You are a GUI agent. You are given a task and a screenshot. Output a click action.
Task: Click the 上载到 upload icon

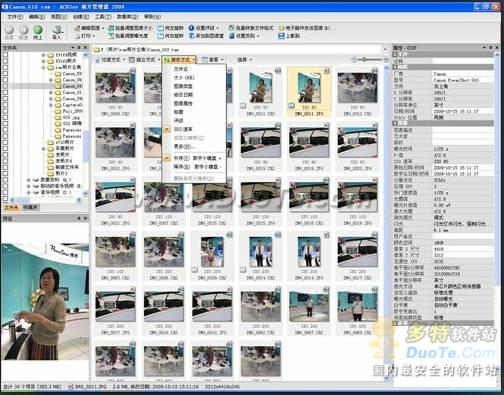coord(281,35)
